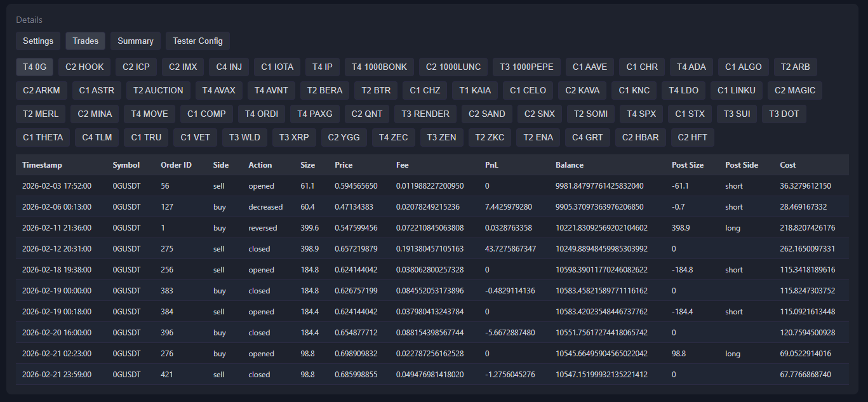Select the C2 HBAR symbol chip
Viewport: 868px width, 402px height.
[x=640, y=137]
